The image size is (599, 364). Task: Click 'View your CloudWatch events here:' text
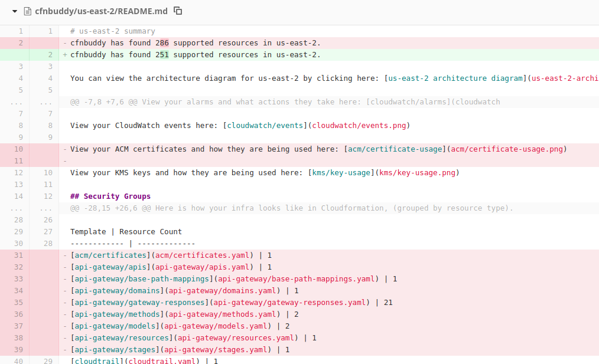click(144, 126)
